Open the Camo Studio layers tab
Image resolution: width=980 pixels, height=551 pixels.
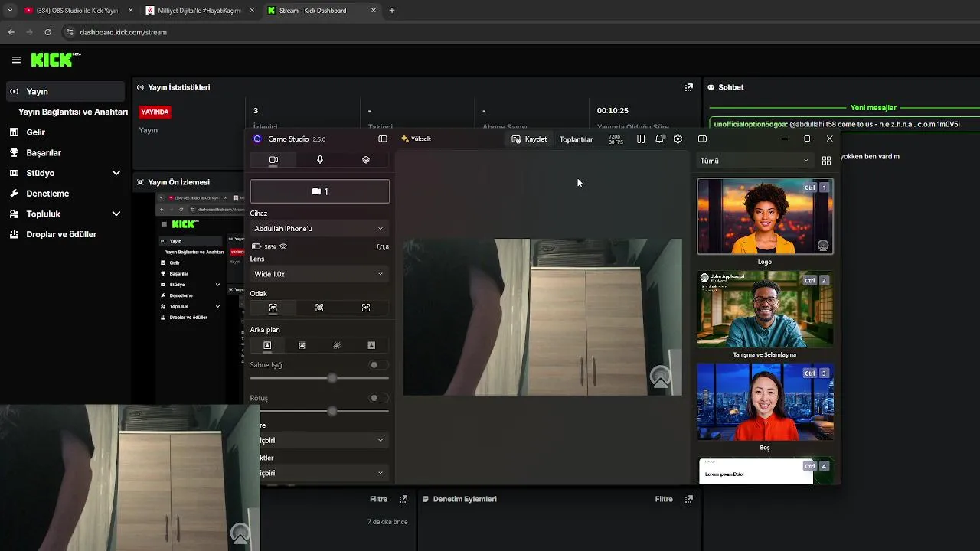(x=366, y=160)
